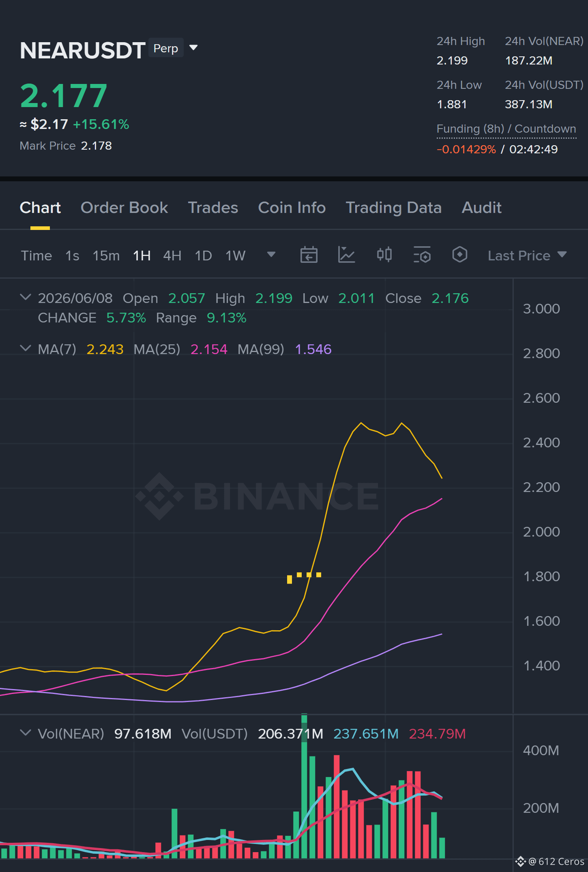588x872 pixels.
Task: Click the hexagon chart tools icon
Action: tap(459, 255)
